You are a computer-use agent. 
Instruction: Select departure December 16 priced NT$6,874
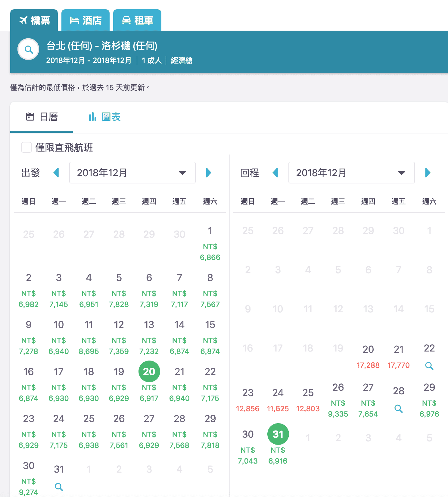pyautogui.click(x=29, y=385)
